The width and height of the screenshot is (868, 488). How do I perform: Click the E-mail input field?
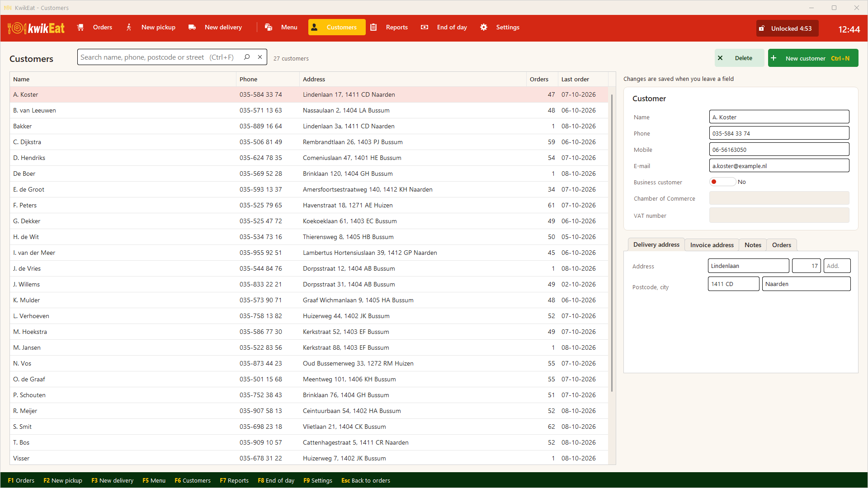pyautogui.click(x=779, y=166)
